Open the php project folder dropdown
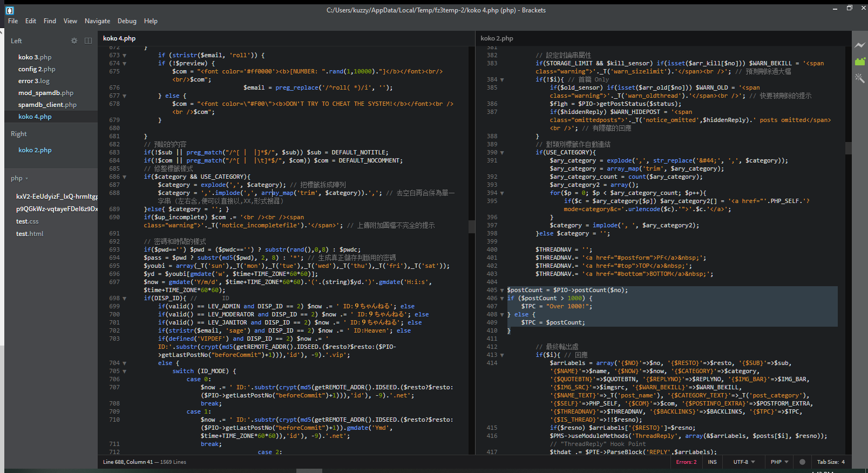Image resolution: width=868 pixels, height=473 pixels. point(19,179)
